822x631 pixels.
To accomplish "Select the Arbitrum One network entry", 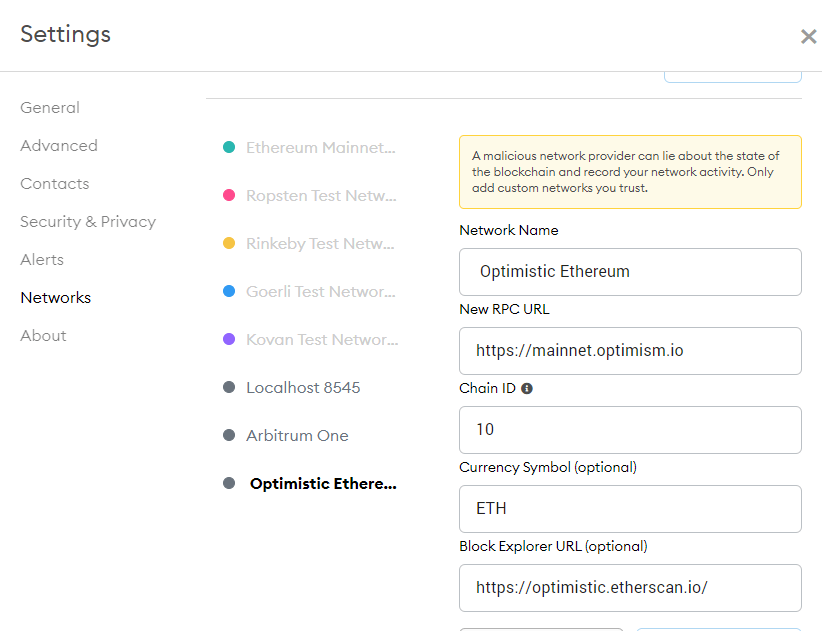I will (x=297, y=435).
